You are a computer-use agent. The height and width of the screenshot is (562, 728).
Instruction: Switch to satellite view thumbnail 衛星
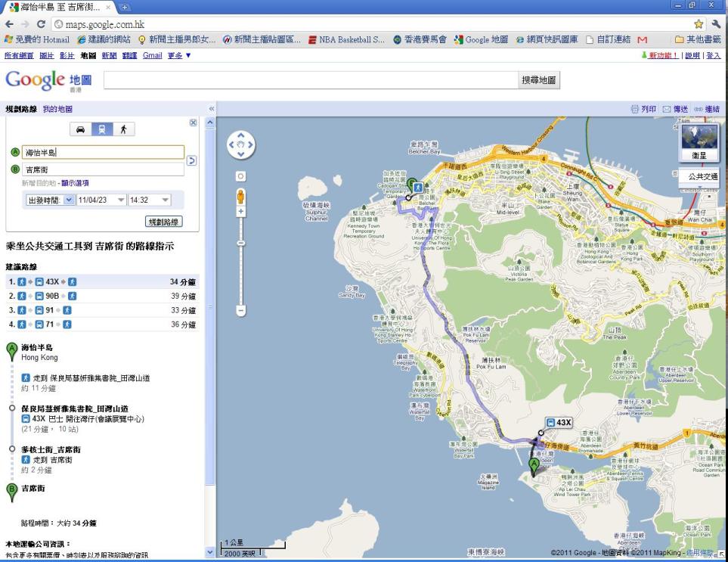pyautogui.click(x=699, y=143)
